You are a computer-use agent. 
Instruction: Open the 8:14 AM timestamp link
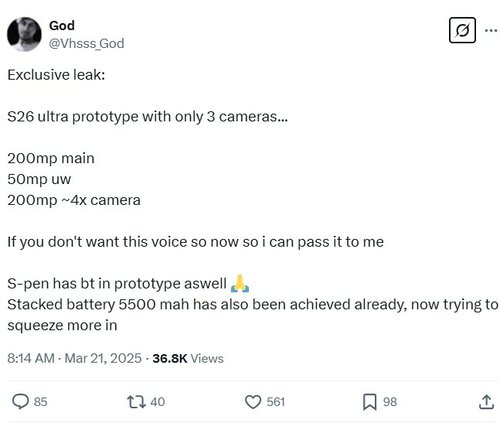(x=31, y=358)
